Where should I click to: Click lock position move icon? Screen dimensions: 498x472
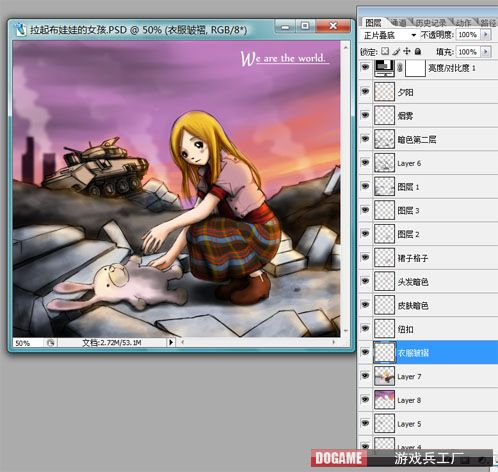(407, 51)
